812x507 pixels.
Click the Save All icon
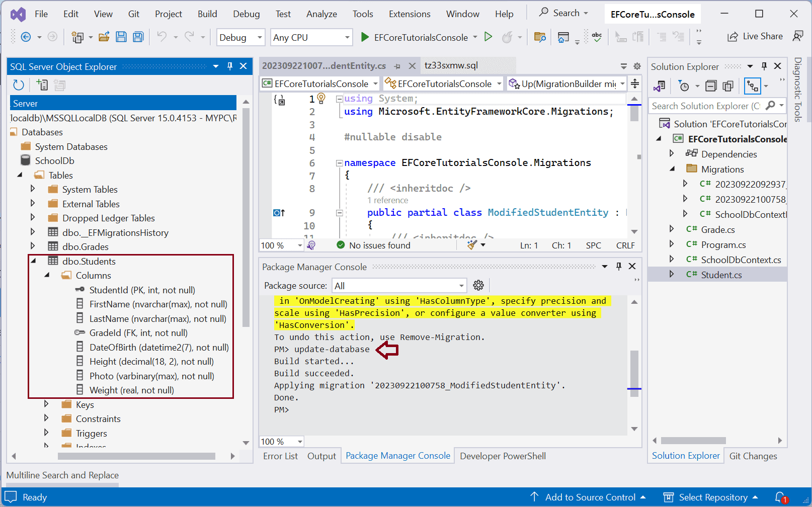[x=138, y=37]
